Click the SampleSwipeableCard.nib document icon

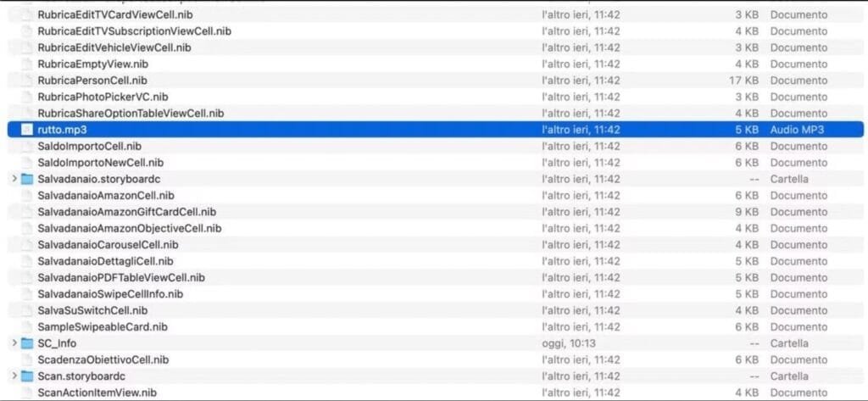(x=27, y=326)
